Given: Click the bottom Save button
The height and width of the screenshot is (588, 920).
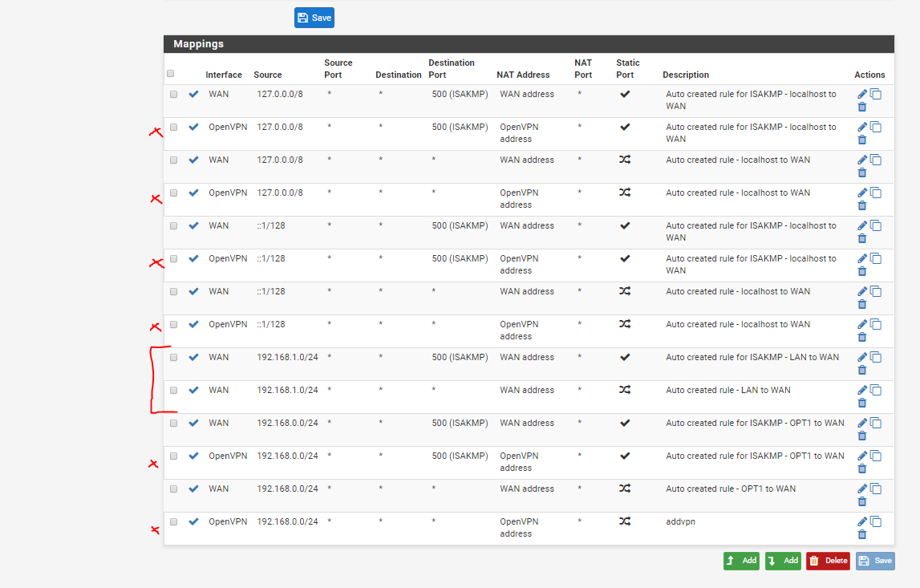Looking at the screenshot, I should point(875,561).
